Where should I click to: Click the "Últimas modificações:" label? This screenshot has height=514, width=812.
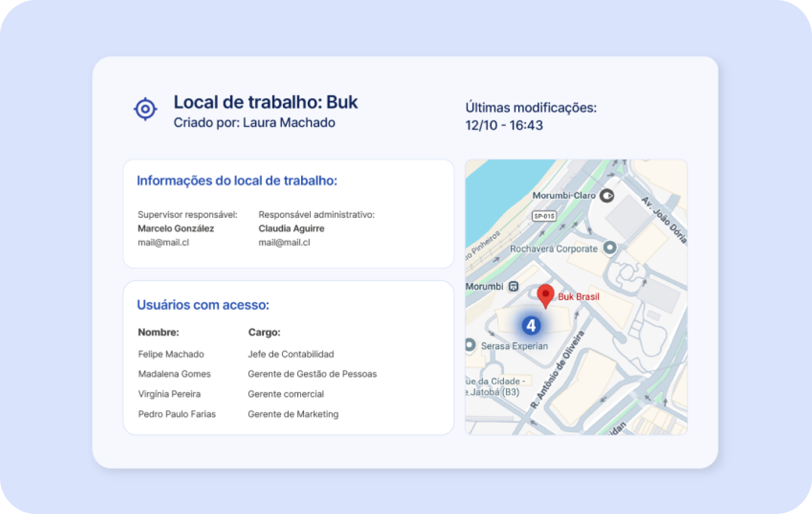[531, 107]
